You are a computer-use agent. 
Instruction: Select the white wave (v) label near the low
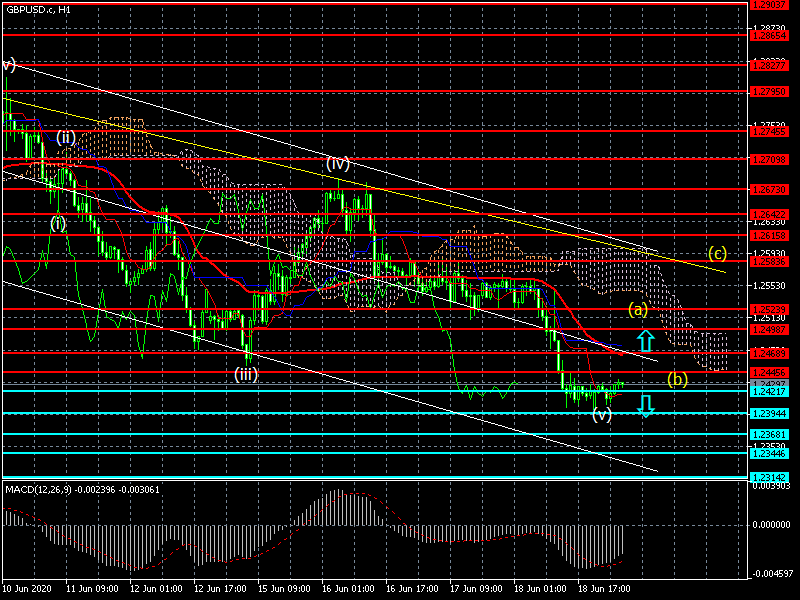(x=602, y=414)
